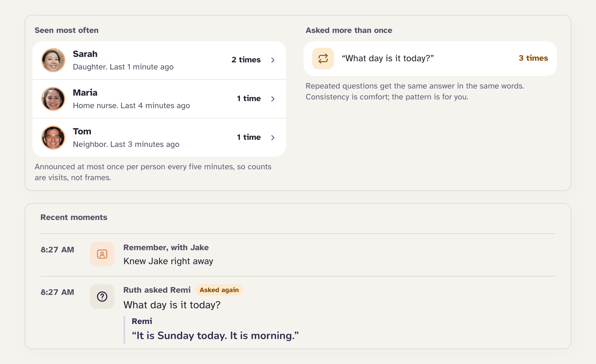Viewport: 596px width, 364px height.
Task: Click Remi's reply "It is Sunday today. It is morning."
Action: [x=215, y=335]
